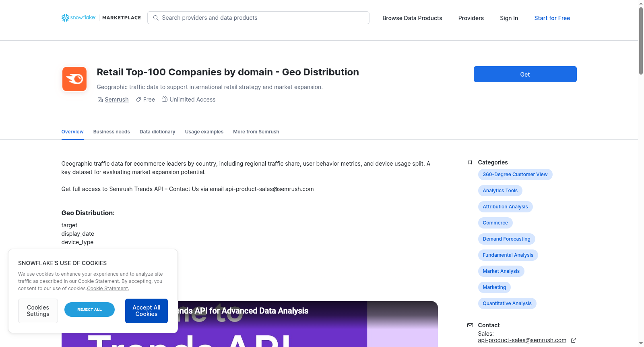Open Cookies Settings

(x=38, y=311)
